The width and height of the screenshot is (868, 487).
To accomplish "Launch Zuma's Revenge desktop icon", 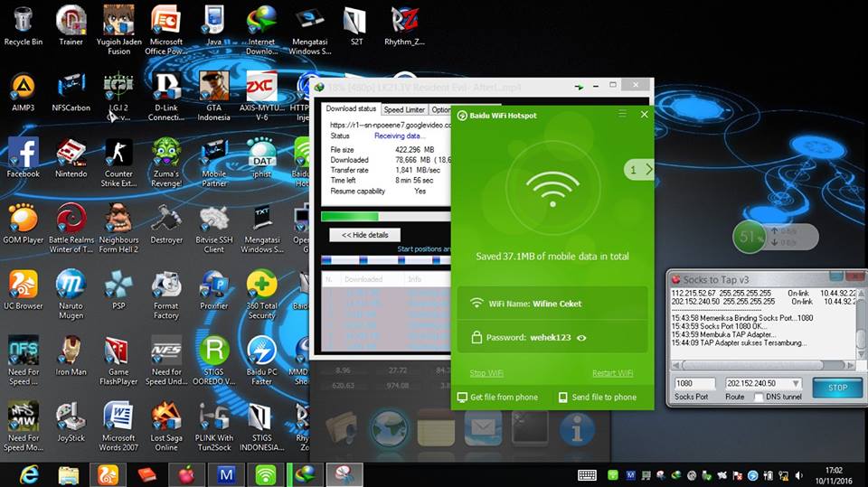I will tap(166, 162).
